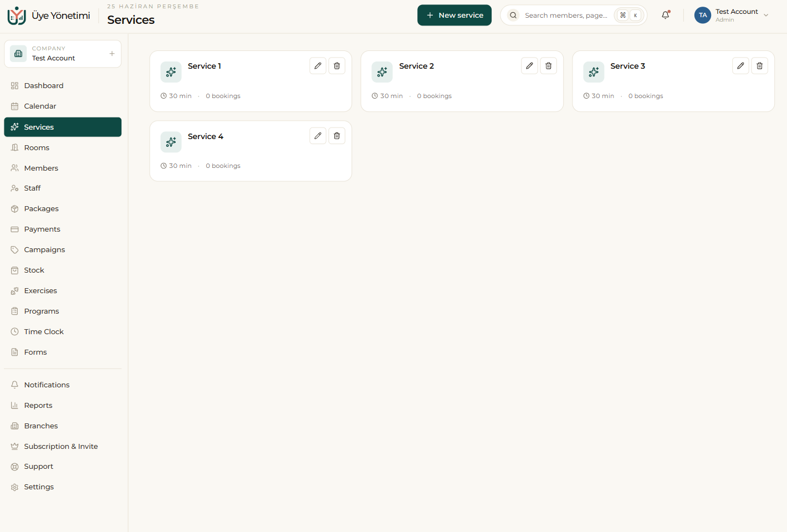Open the Test Account company selector
Screen dimensions: 787x532
coord(63,54)
